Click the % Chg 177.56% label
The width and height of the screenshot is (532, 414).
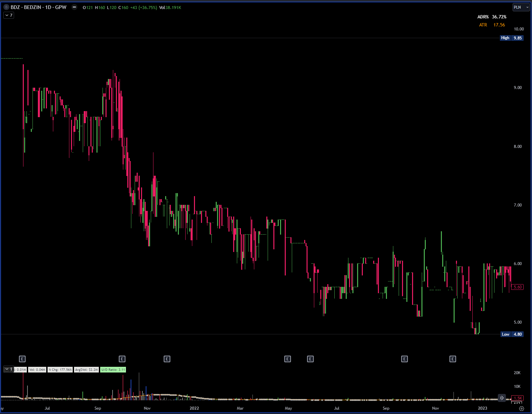pos(60,370)
